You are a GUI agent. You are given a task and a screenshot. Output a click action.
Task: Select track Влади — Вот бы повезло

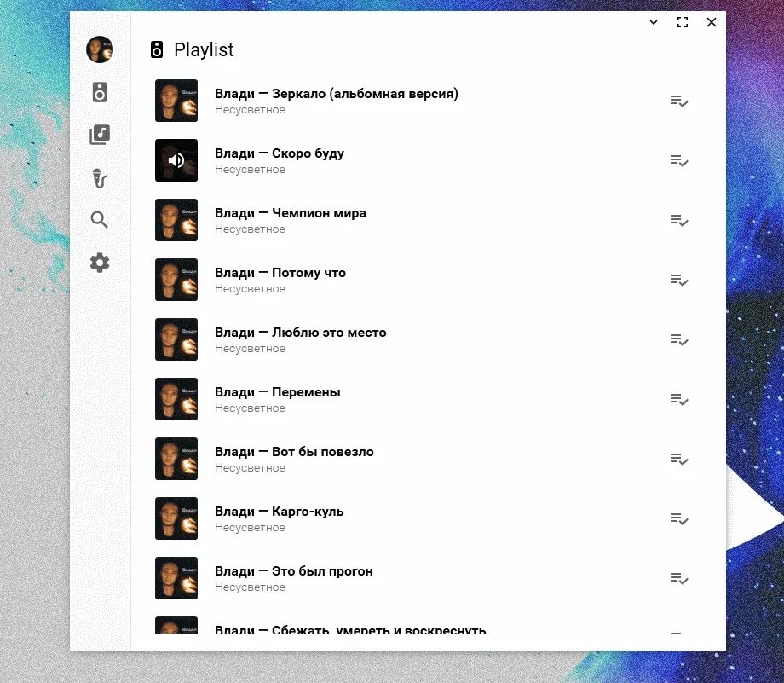[294, 452]
